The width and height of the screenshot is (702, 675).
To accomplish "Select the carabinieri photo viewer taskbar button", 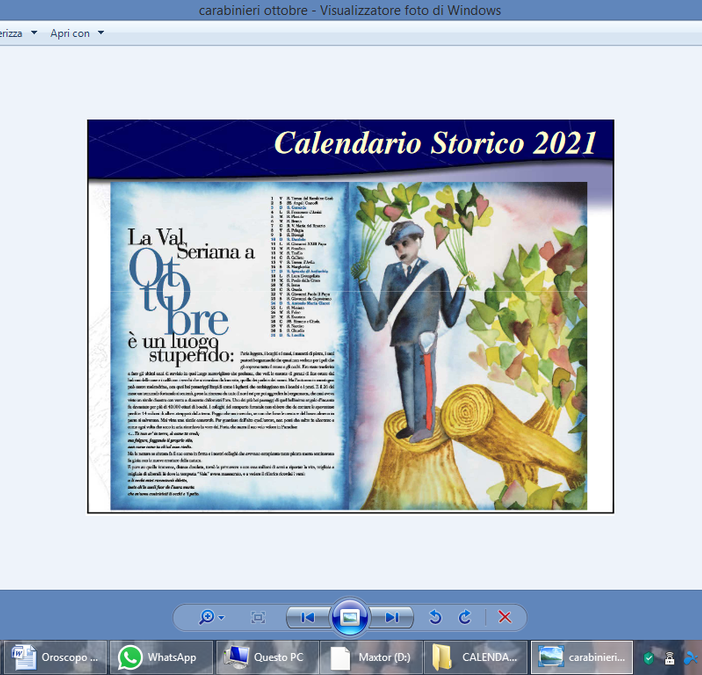I will coord(583,657).
